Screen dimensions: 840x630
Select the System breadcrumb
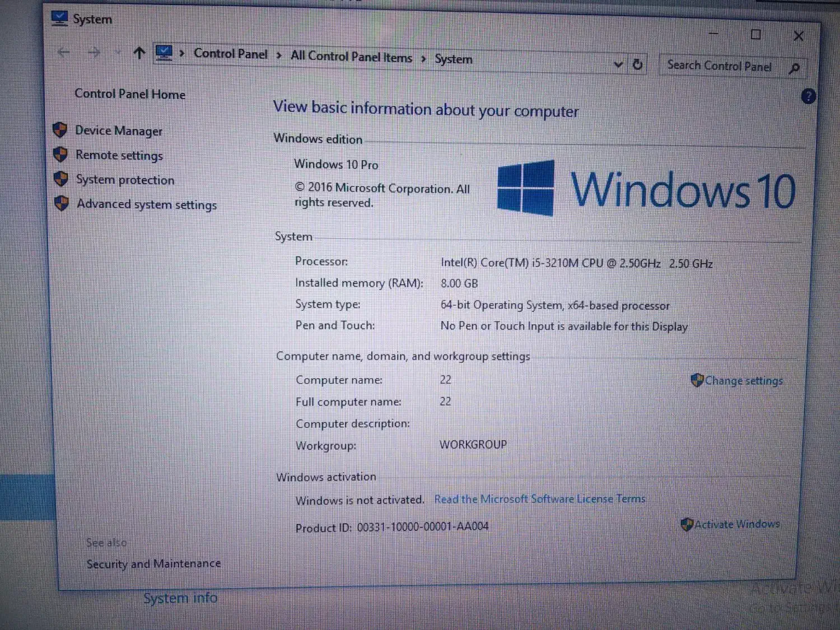[454, 59]
